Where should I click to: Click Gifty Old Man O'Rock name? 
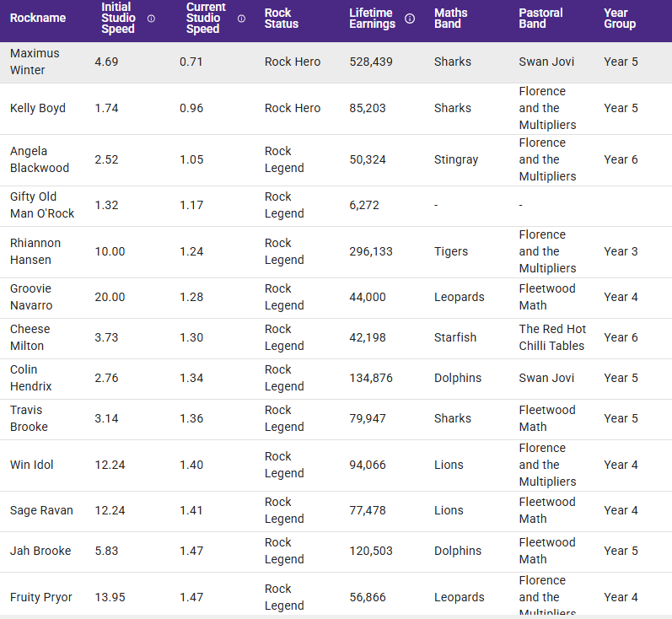click(x=42, y=205)
